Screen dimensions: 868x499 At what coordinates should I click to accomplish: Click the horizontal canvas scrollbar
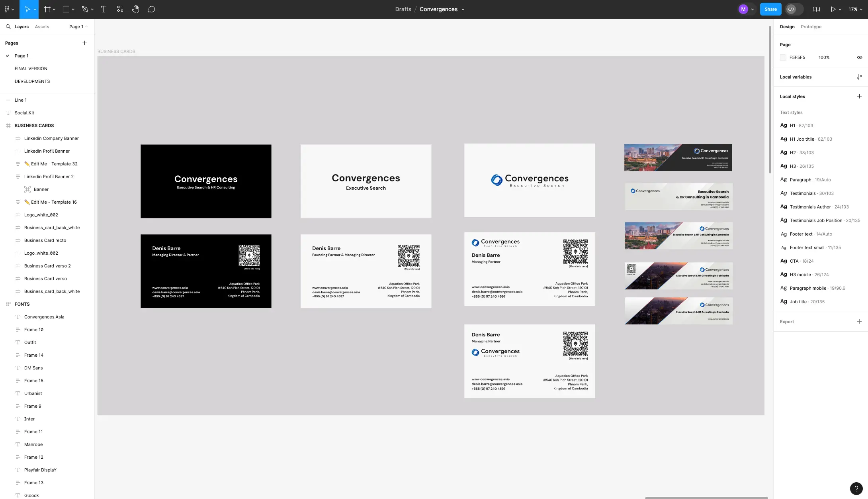(706, 497)
